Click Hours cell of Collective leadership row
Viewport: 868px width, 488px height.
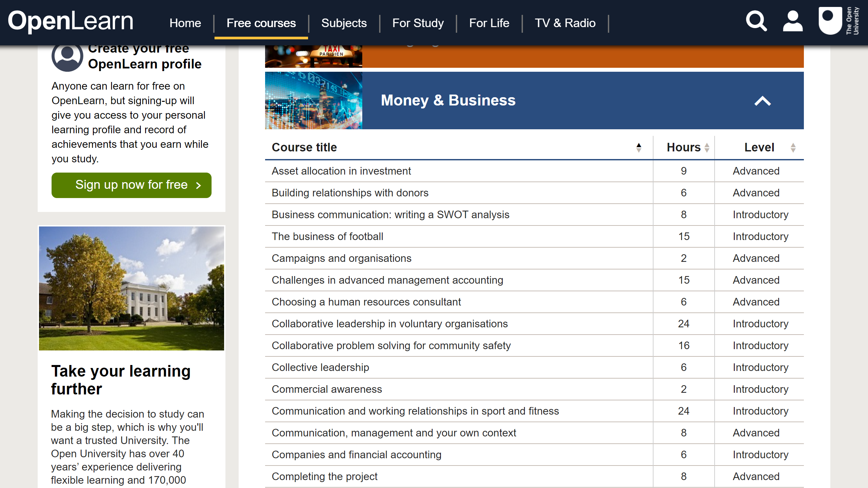(x=684, y=367)
